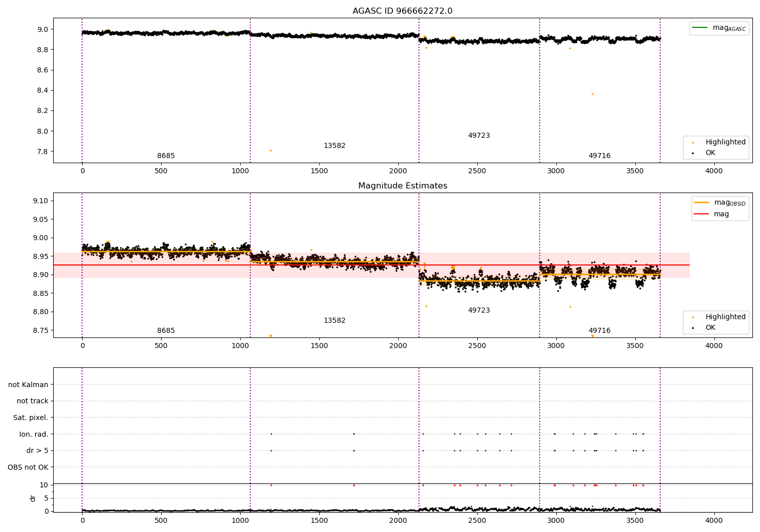This screenshot has height=532, width=760.
Task: Click the mag OBSID legend entry
Action: [730, 203]
